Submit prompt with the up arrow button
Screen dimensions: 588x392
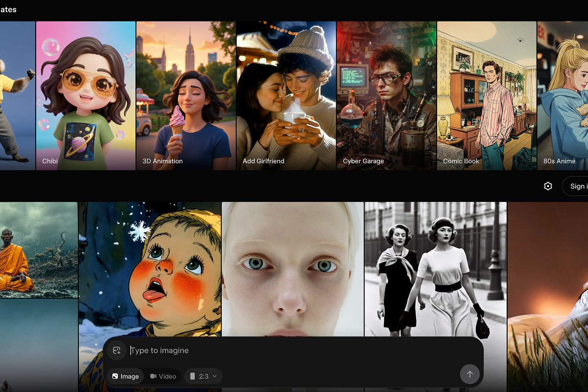click(x=469, y=374)
